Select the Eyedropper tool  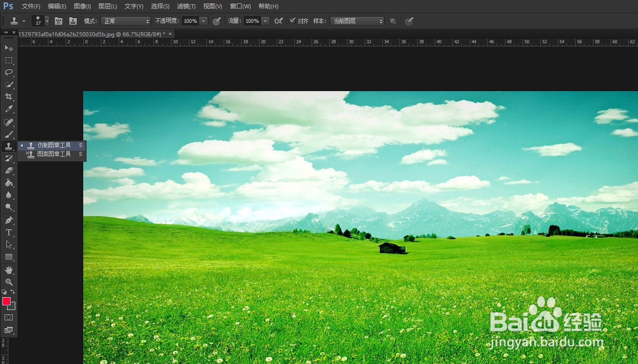click(8, 109)
